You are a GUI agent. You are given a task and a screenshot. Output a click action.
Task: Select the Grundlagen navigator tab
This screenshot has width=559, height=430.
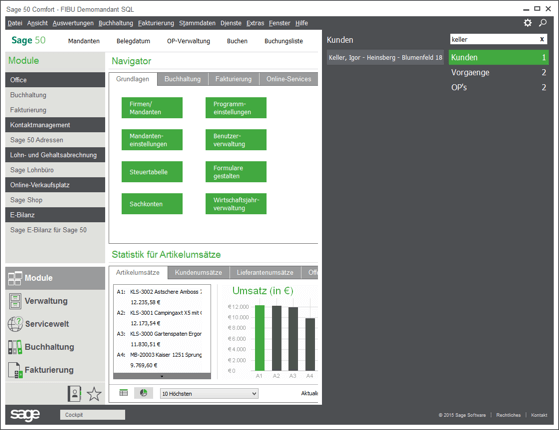tap(133, 79)
